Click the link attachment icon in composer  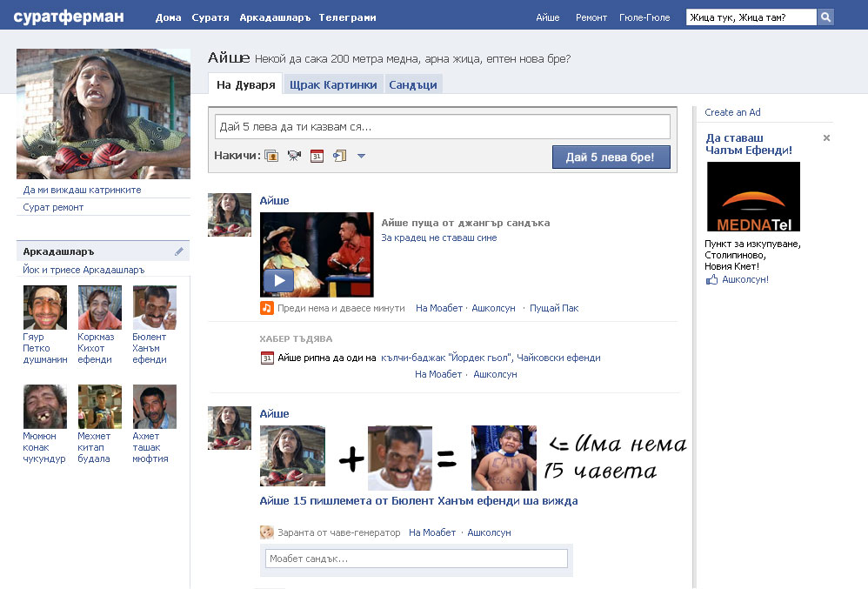339,156
